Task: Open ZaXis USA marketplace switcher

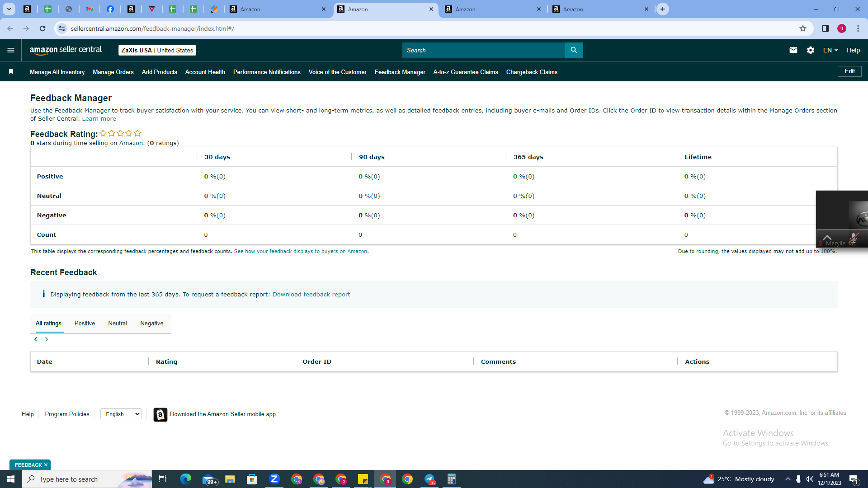Action: pos(157,50)
